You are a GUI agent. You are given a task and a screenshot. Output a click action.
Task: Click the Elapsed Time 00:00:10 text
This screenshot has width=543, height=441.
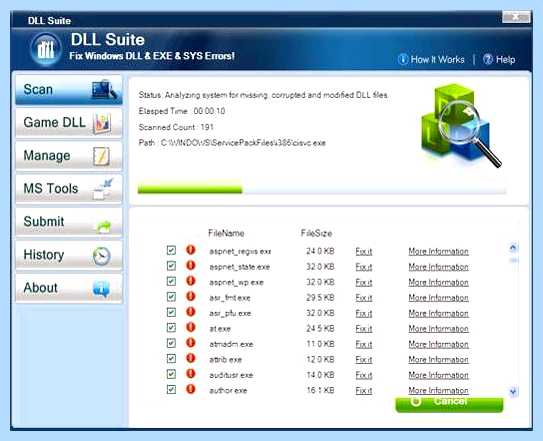click(182, 111)
